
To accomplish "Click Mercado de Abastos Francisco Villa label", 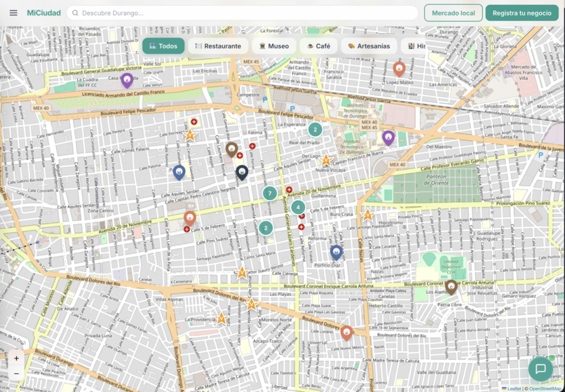I will tap(523, 72).
